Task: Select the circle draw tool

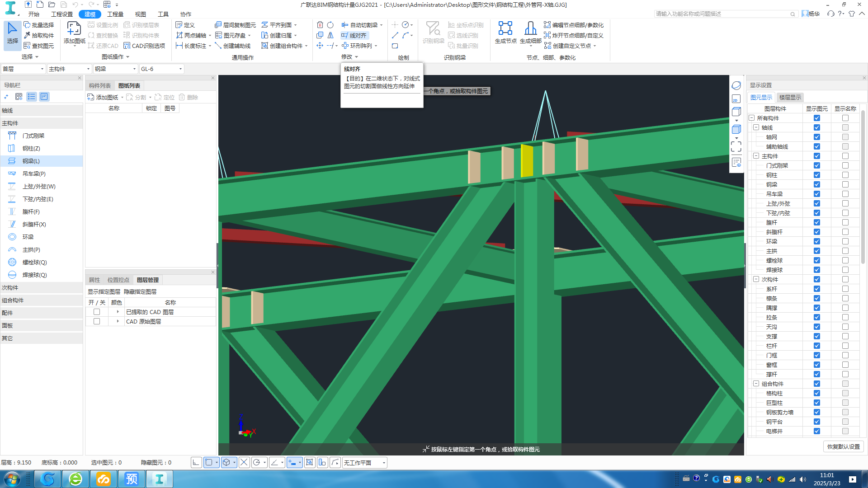Action: (x=406, y=25)
